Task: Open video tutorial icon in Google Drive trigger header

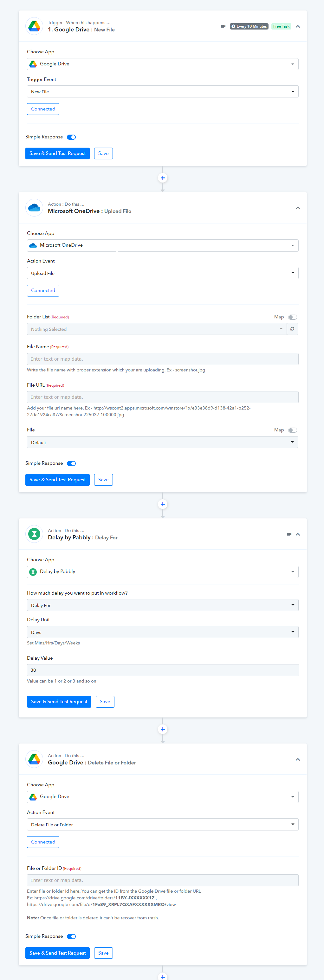Action: pyautogui.click(x=223, y=26)
